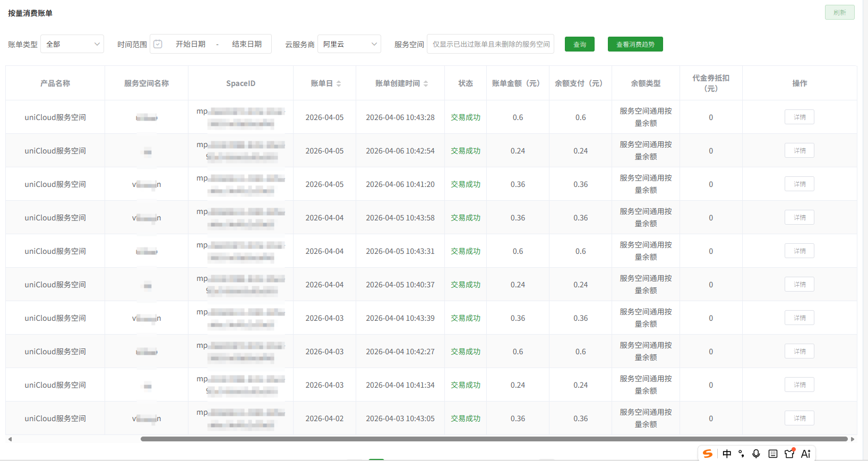This screenshot has width=868, height=461.
Task: Expand the 云服务商 dropdown showing 阿里云
Action: pos(349,44)
